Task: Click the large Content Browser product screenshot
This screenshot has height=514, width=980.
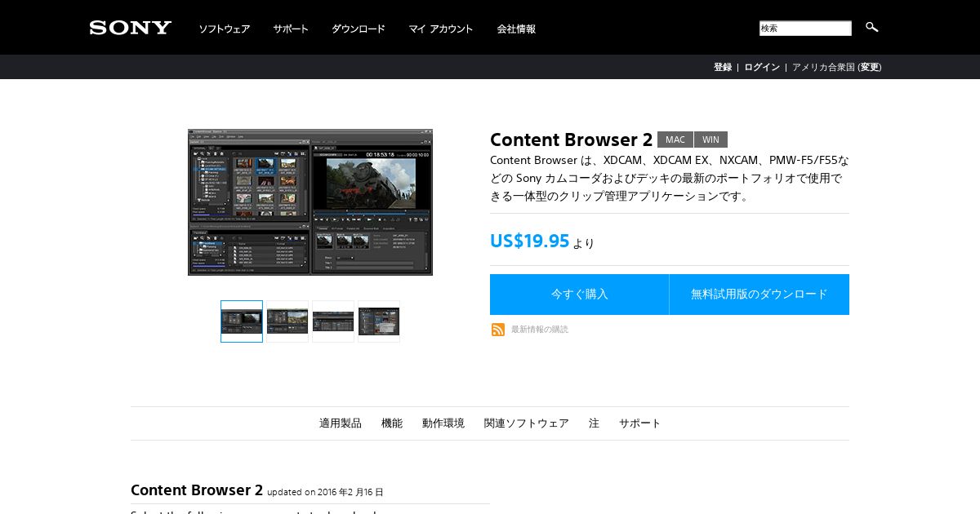Action: [310, 202]
